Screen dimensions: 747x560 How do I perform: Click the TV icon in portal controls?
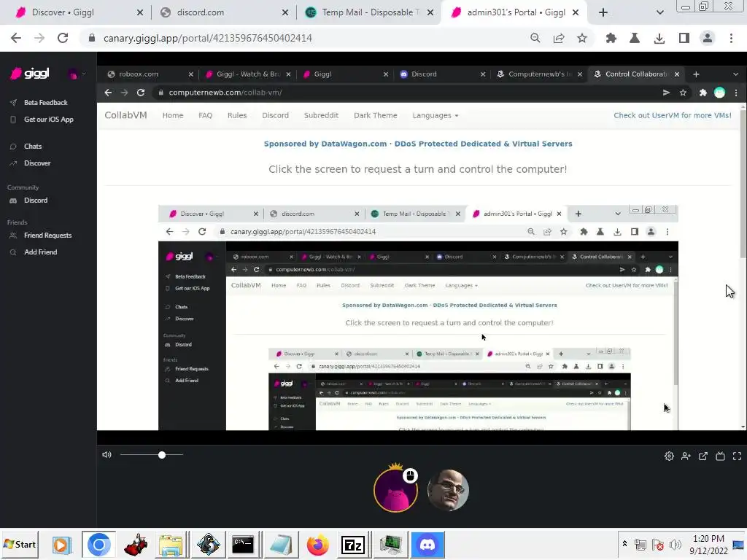coord(720,456)
